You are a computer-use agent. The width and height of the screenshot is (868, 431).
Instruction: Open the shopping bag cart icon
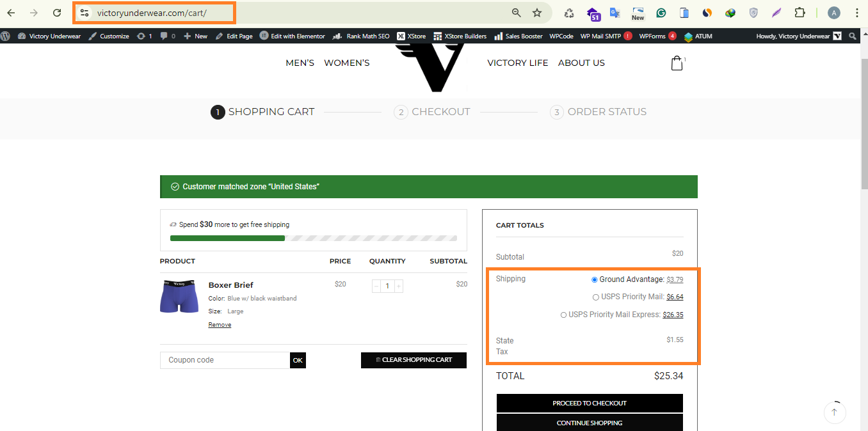point(677,63)
